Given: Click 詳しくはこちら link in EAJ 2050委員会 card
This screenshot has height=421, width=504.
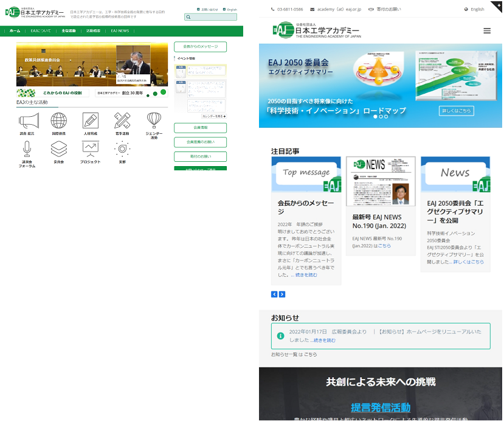Looking at the screenshot, I should coord(469,262).
